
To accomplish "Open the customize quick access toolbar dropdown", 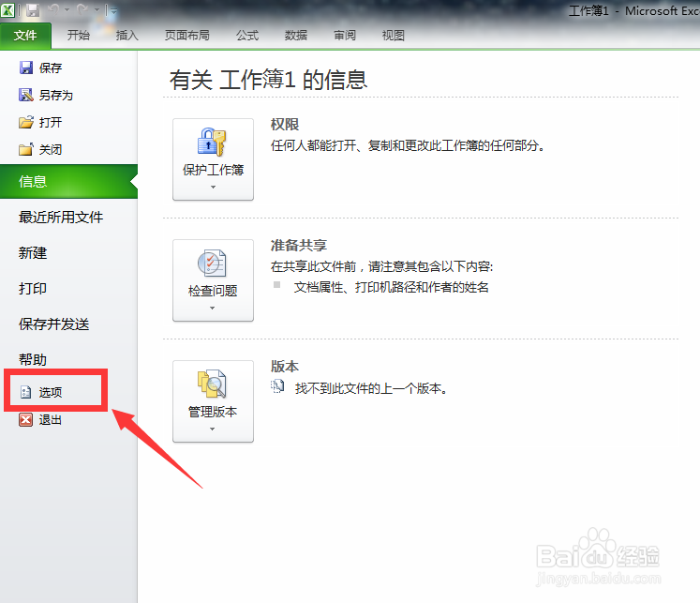I will [112, 9].
